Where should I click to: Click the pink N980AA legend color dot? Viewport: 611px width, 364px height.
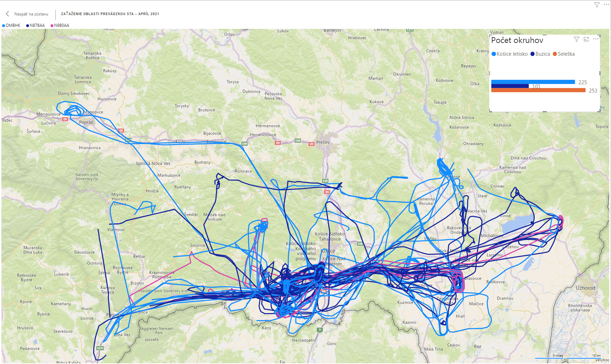pos(52,25)
